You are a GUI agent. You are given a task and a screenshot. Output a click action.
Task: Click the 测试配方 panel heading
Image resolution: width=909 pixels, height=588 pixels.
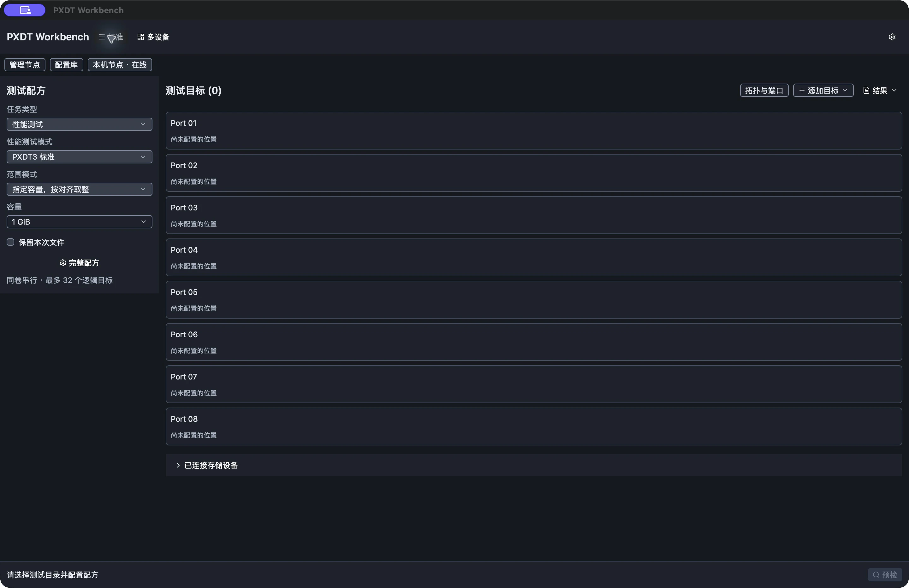tap(26, 91)
